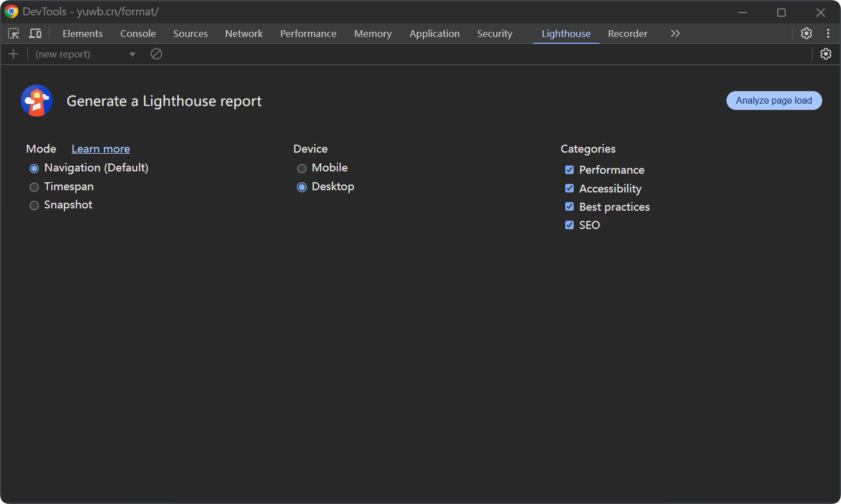
Task: Choose the Mobile device option
Action: (x=302, y=168)
